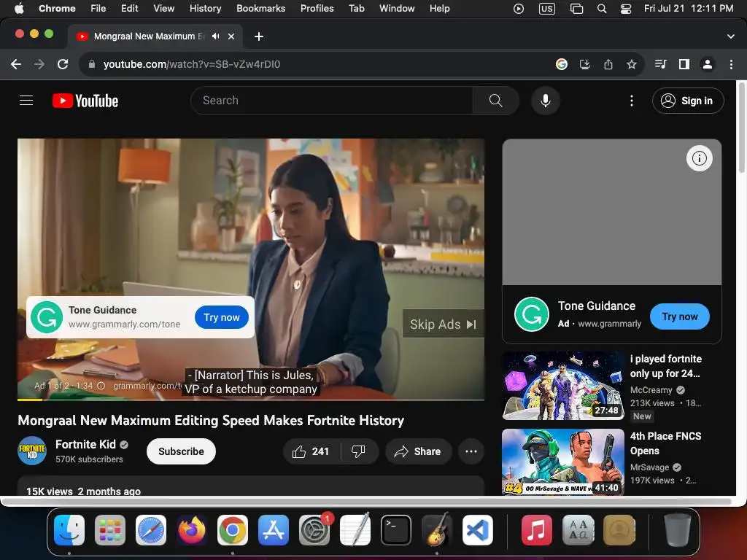Screen dimensions: 747x560
Task: Click the McCreamy channel name
Action: point(651,390)
